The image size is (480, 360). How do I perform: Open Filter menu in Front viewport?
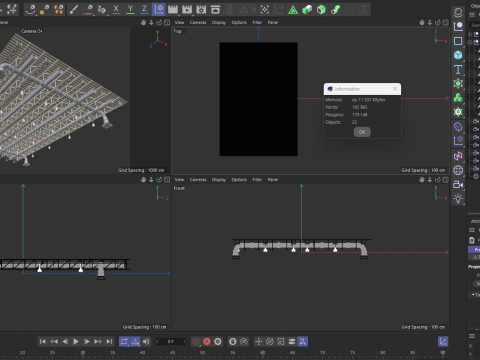point(257,180)
